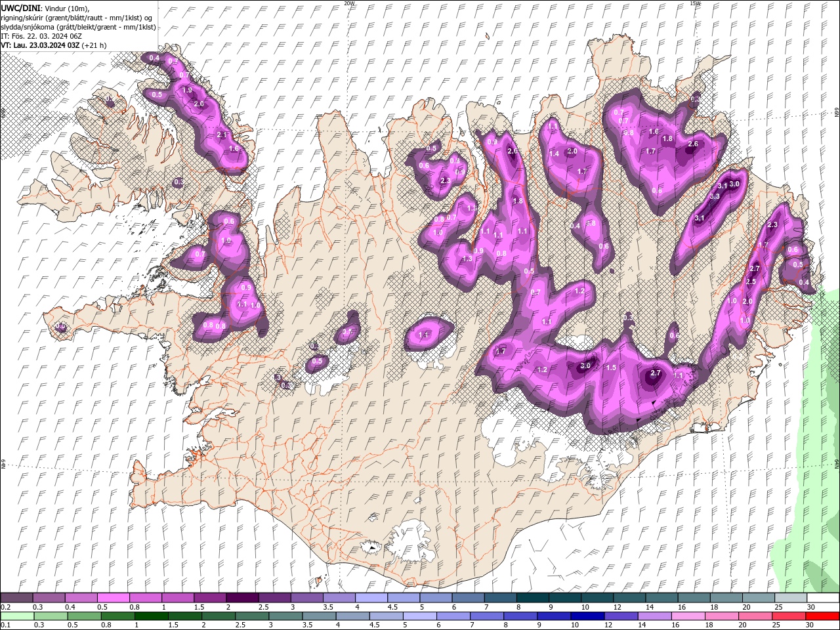Select the red swatch in the bottom legend row

tap(823, 616)
